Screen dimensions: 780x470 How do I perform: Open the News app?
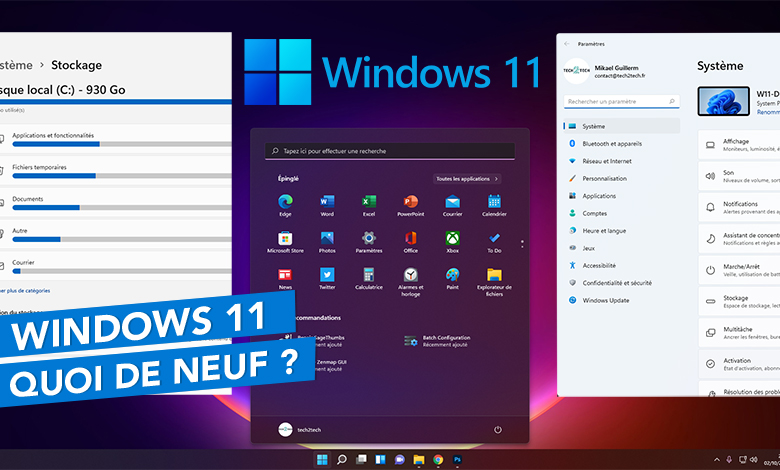pos(285,279)
